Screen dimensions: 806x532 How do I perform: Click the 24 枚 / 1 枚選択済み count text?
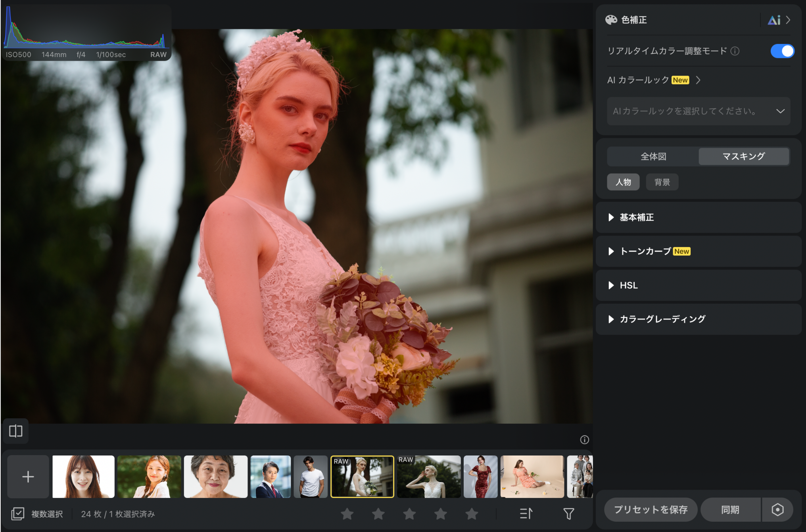tap(118, 514)
